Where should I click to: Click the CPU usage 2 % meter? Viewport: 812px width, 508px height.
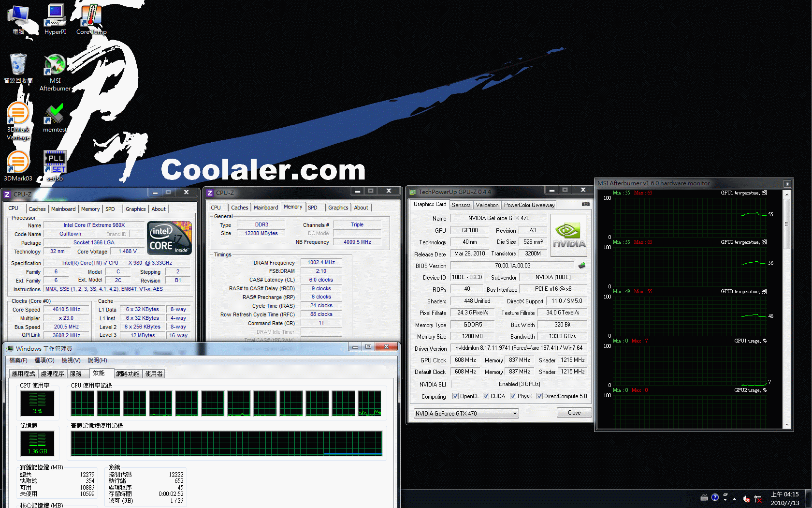[37, 403]
